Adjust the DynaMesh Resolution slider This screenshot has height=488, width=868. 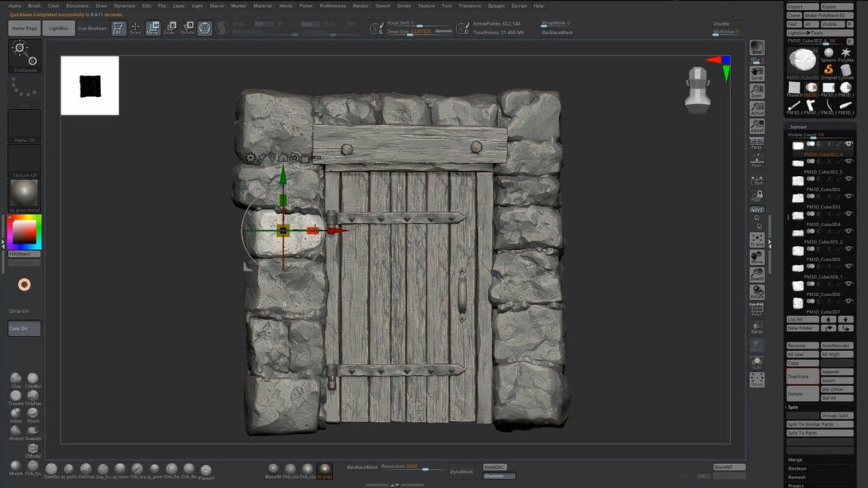[x=412, y=467]
